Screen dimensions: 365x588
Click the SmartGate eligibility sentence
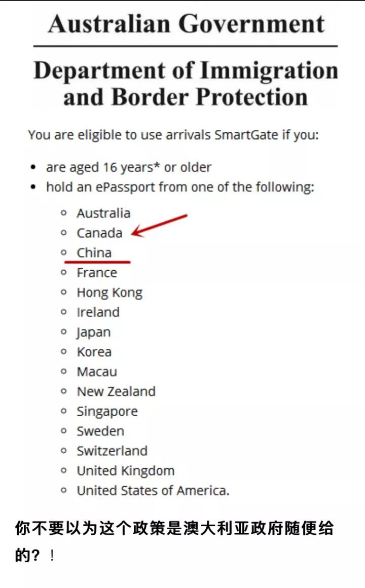click(x=173, y=135)
